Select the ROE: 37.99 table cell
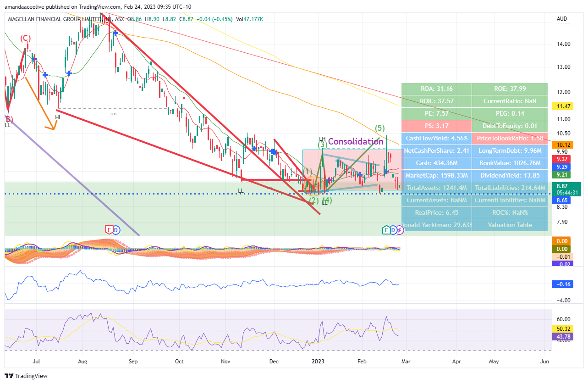 [x=510, y=89]
